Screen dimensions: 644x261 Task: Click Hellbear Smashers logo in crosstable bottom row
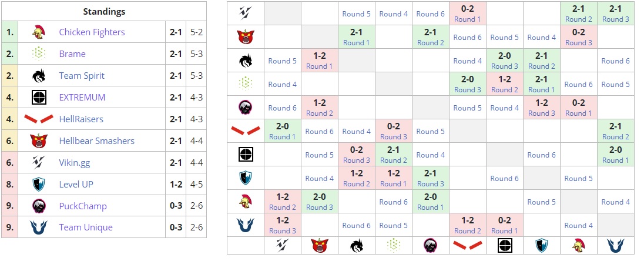coord(320,246)
